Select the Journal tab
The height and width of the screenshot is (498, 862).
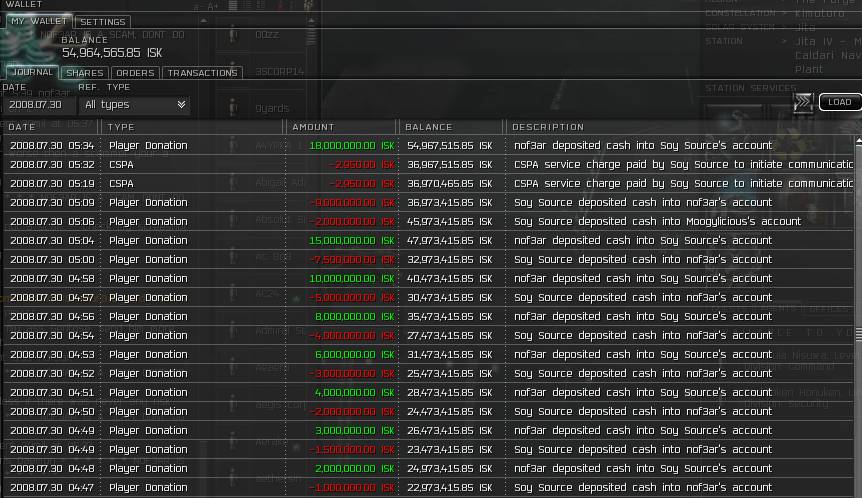coord(32,72)
